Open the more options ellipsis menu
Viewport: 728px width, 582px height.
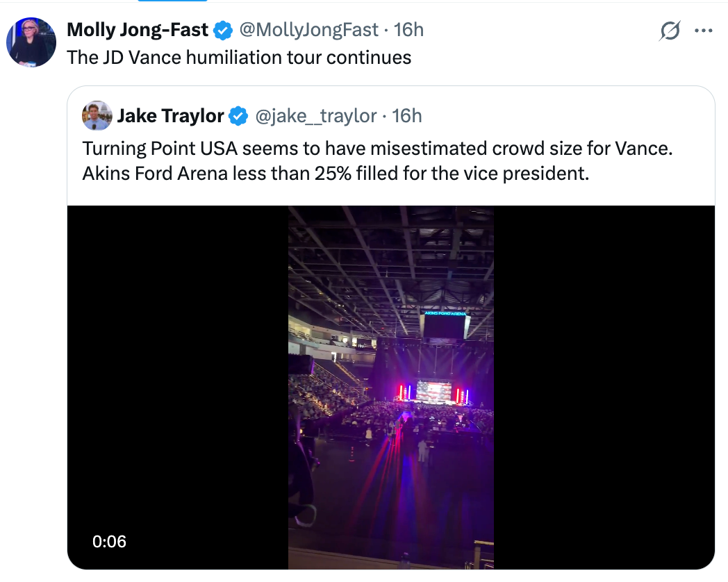click(x=704, y=31)
